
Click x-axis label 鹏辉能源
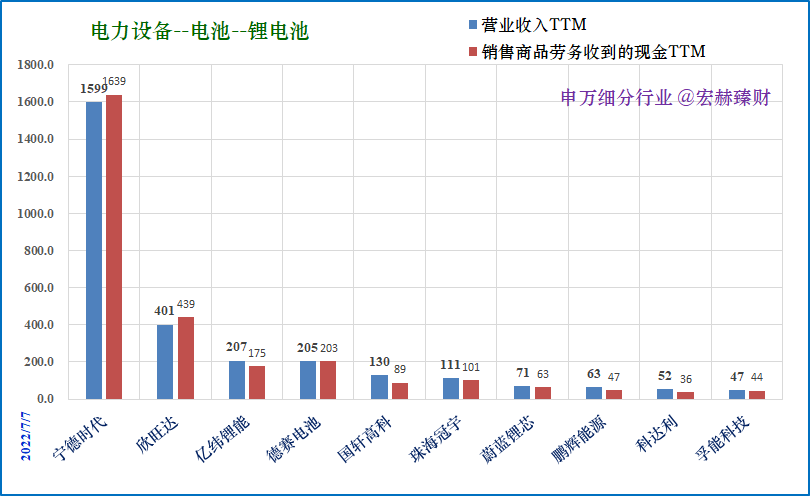pyautogui.click(x=578, y=439)
